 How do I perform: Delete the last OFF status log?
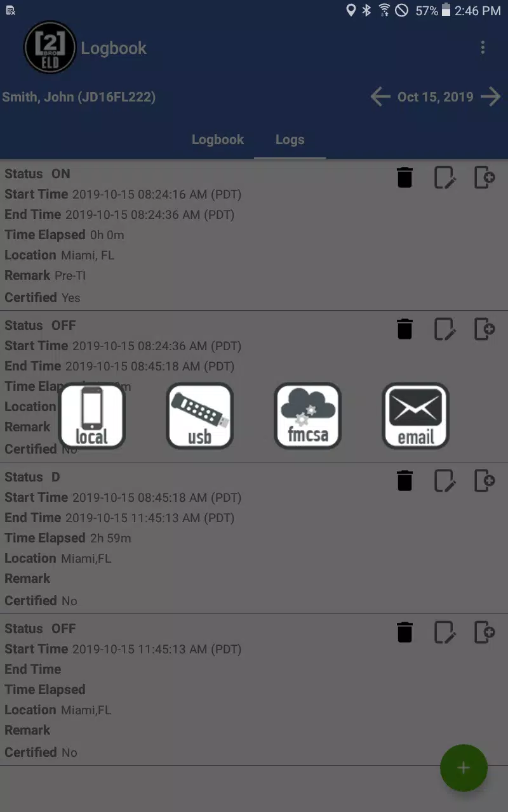(x=404, y=632)
